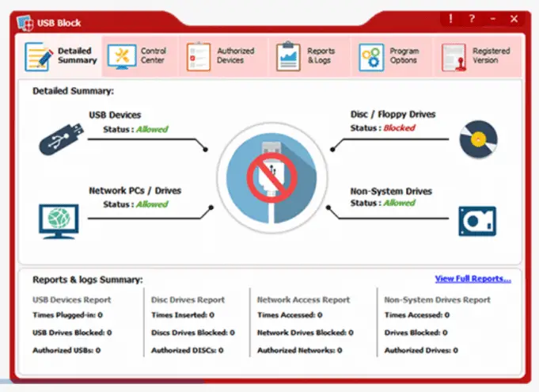Click the exclamation mark icon in title bar
The image size is (539, 392).
[450, 18]
